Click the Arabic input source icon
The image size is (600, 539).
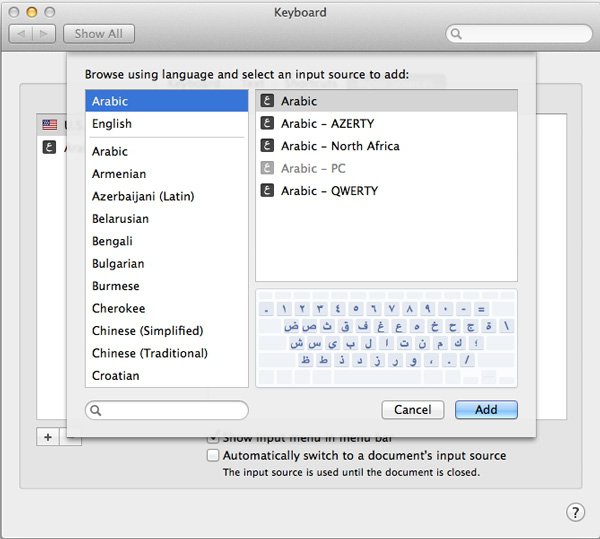click(267, 101)
